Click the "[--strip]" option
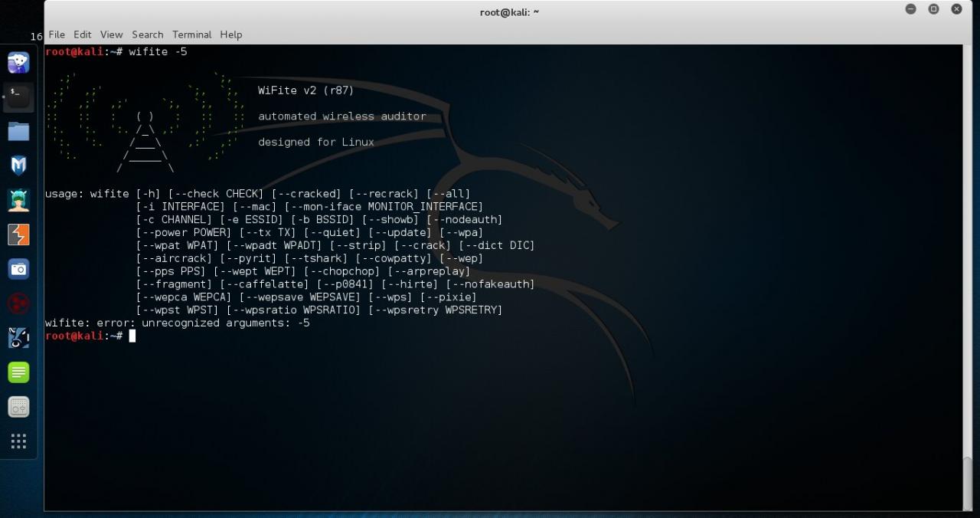This screenshot has width=980, height=518. [x=358, y=246]
